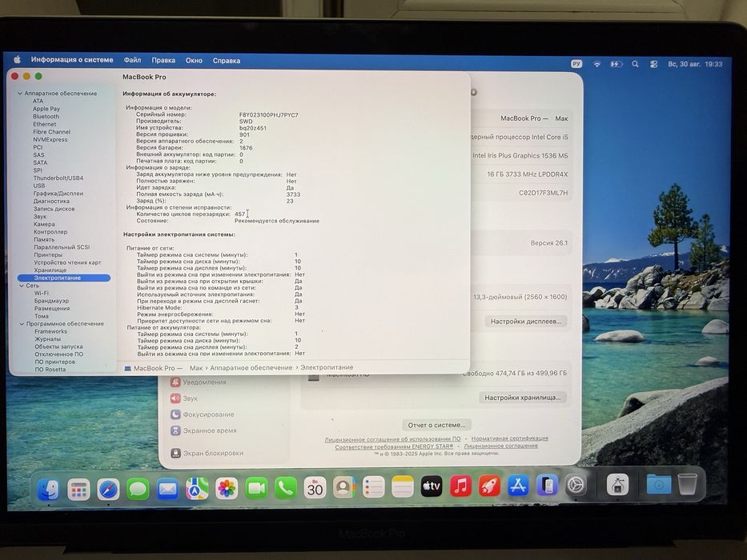The image size is (747, 560).
Task: Select Хранилище in the sidebar tree
Action: [50, 270]
